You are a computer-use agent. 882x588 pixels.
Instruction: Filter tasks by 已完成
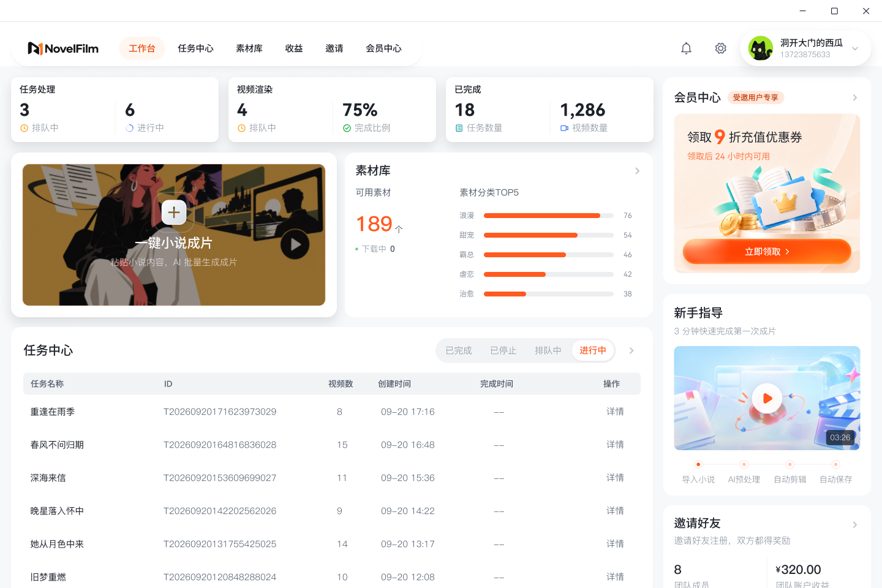coord(459,350)
